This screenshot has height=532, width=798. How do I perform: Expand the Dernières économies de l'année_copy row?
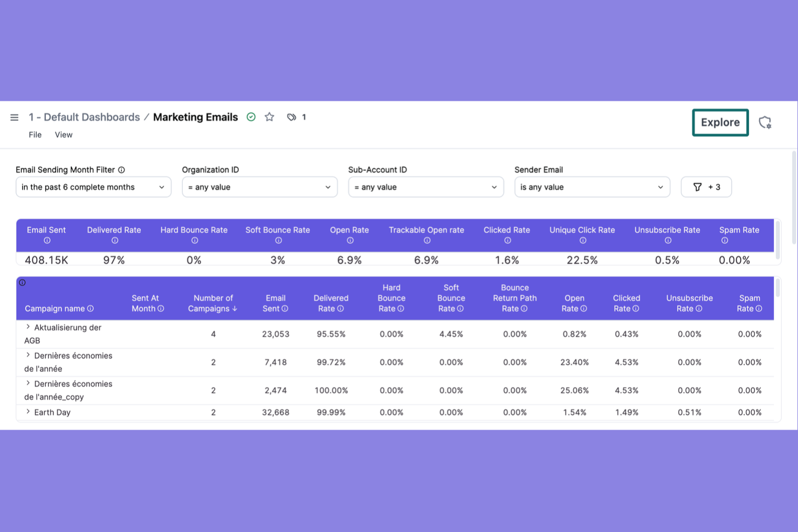point(27,383)
